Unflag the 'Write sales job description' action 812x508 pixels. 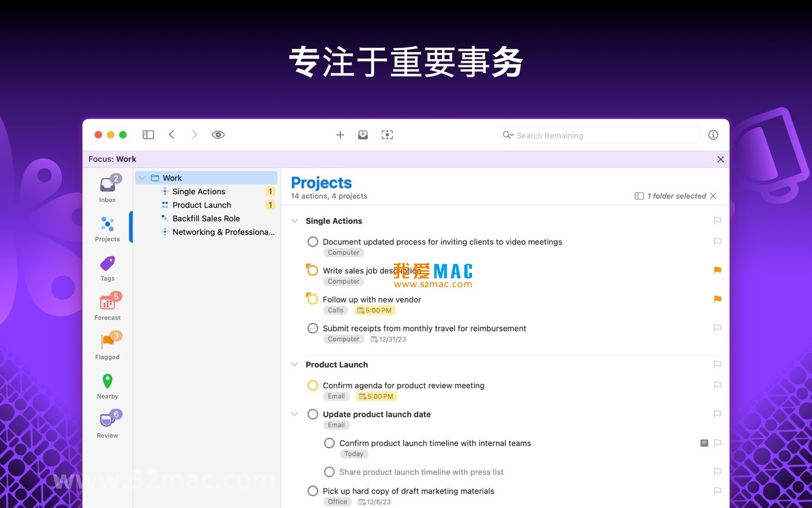(717, 271)
